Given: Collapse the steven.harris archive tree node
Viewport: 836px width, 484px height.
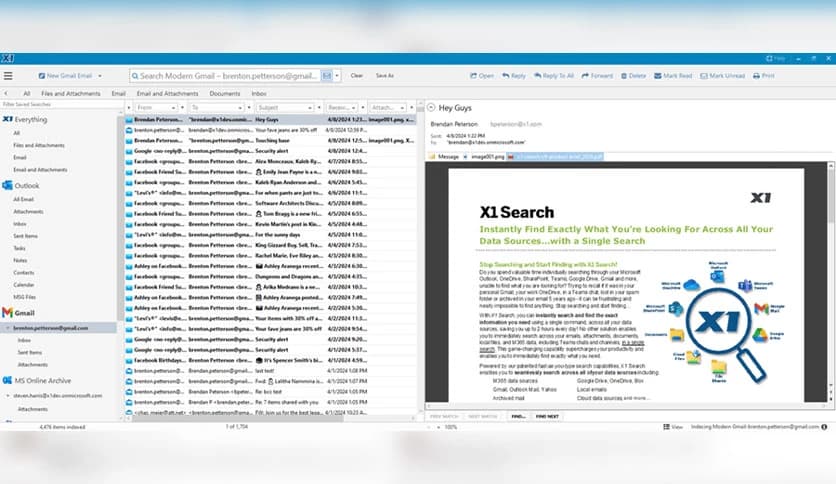Looking at the screenshot, I should click(x=7, y=396).
